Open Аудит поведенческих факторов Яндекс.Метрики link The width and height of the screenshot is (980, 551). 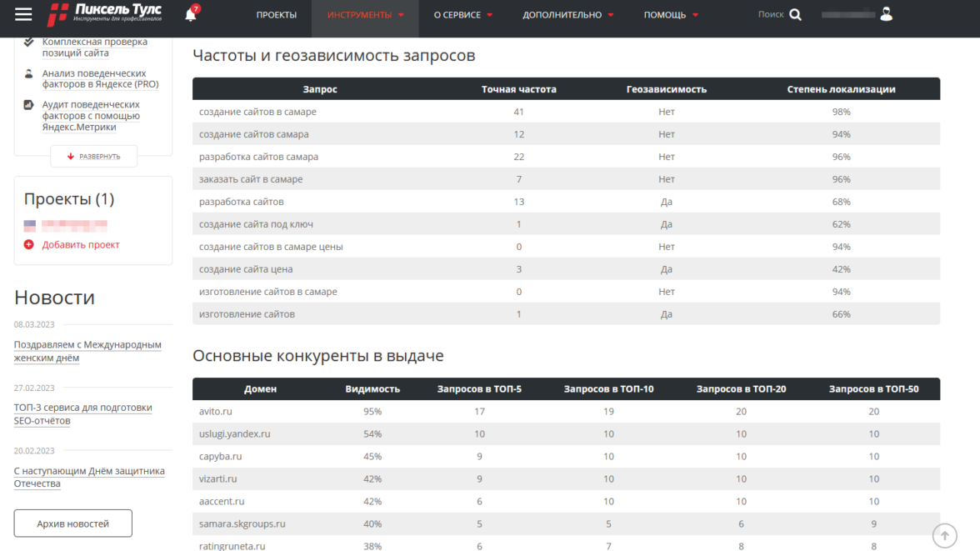tap(91, 116)
